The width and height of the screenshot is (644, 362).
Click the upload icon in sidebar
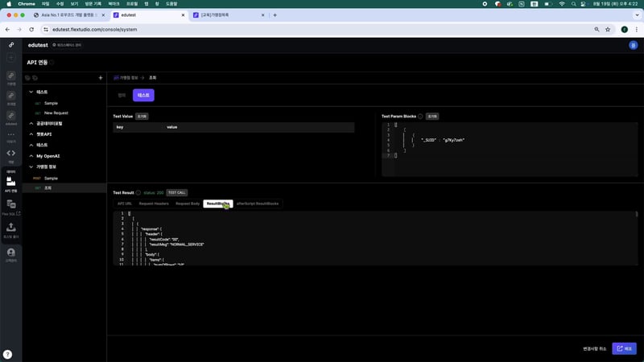tap(11, 229)
